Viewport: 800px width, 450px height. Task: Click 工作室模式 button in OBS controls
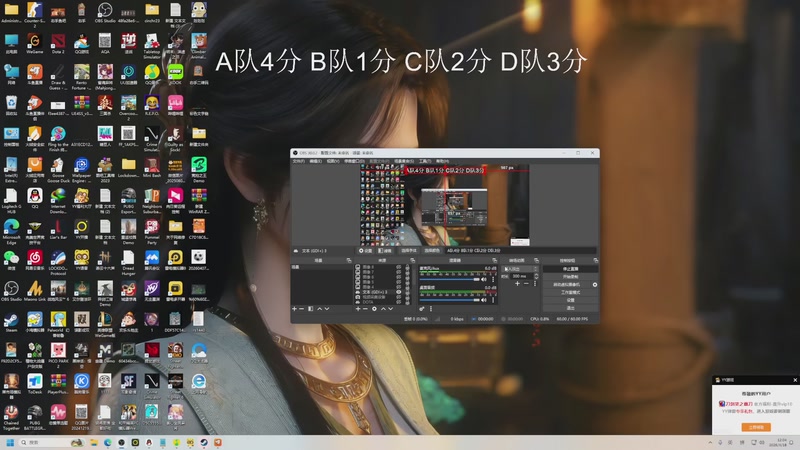(x=571, y=292)
